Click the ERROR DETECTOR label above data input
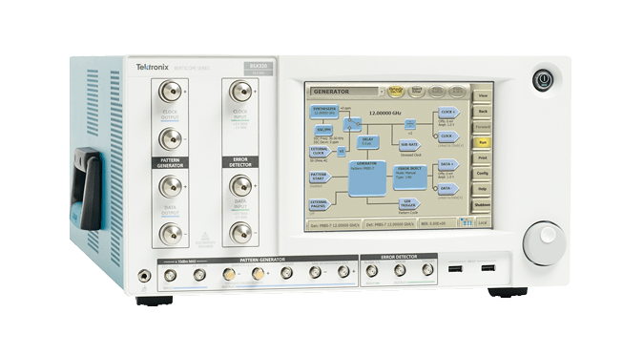 pos(240,162)
